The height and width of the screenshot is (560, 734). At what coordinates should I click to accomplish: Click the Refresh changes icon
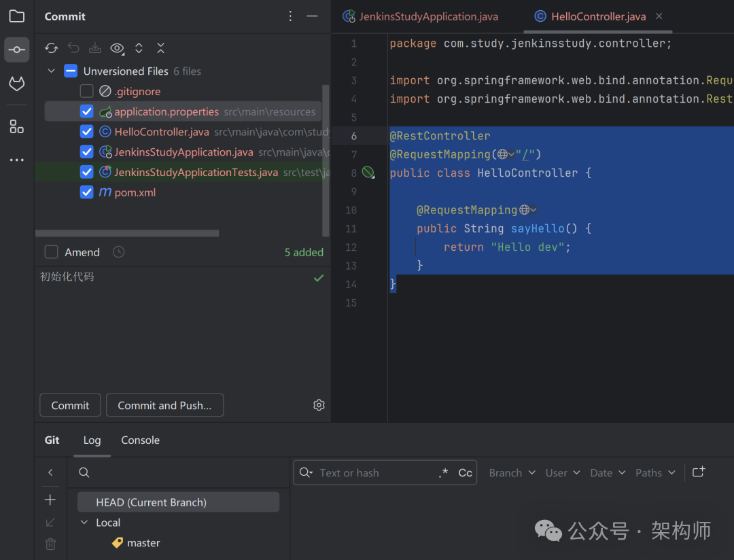(x=51, y=48)
